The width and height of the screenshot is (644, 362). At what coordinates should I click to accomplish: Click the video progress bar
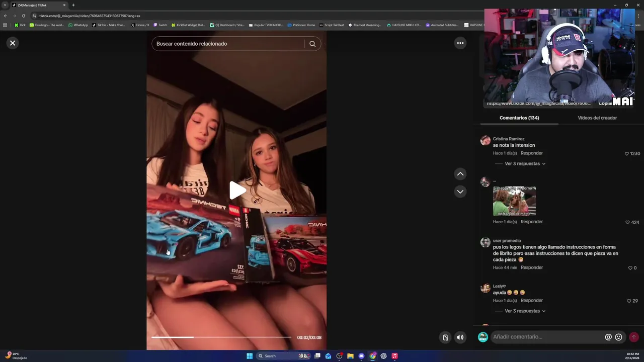coord(221,337)
